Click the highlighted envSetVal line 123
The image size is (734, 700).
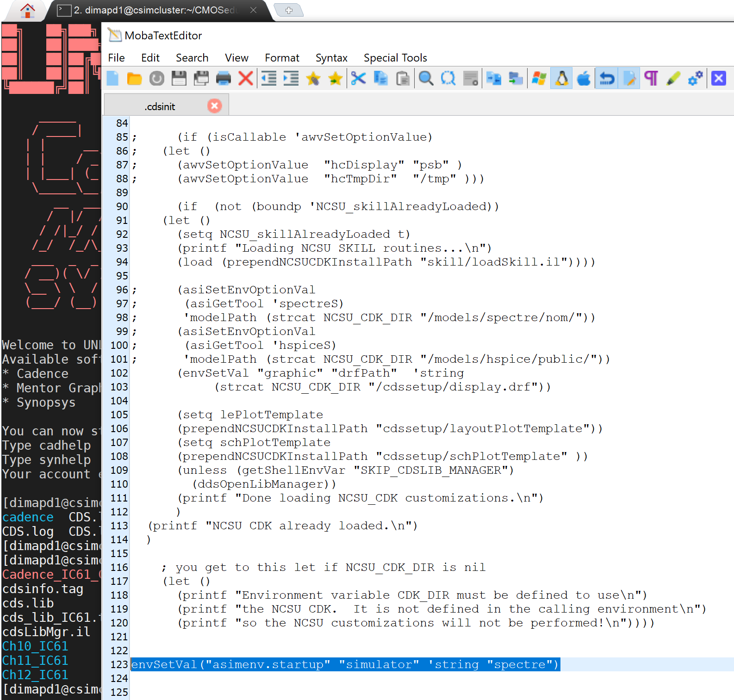(x=345, y=664)
